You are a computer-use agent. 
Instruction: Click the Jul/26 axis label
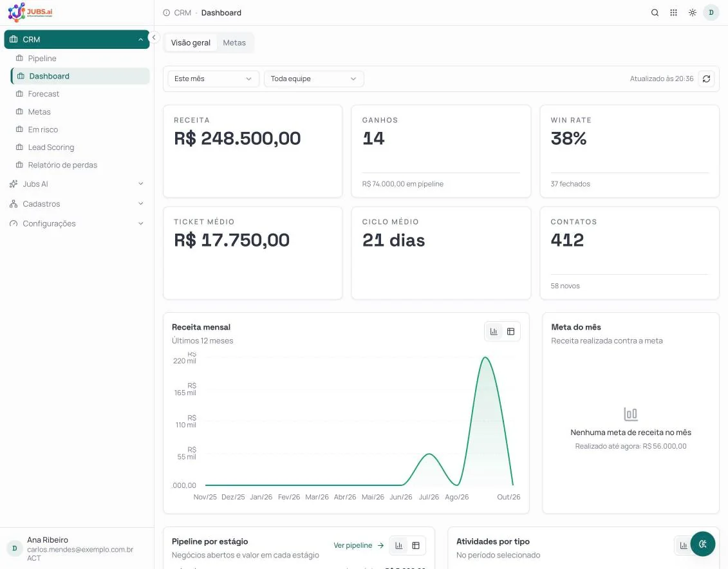pos(429,497)
